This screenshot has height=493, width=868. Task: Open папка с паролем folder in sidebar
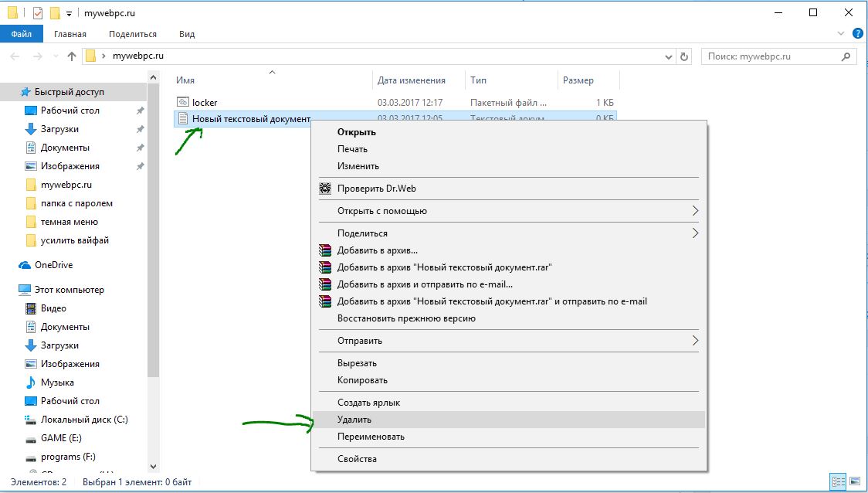(x=76, y=203)
